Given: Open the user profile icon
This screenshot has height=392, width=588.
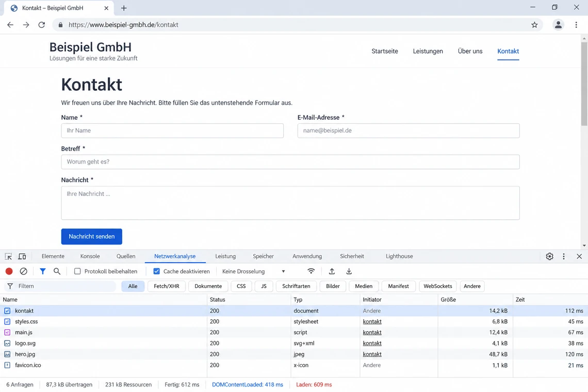Looking at the screenshot, I should click(x=558, y=25).
